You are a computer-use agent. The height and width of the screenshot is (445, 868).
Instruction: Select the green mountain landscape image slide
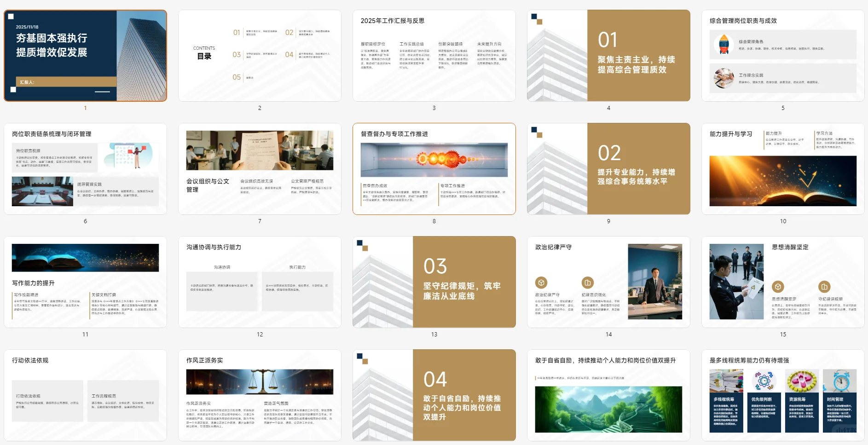(608, 395)
